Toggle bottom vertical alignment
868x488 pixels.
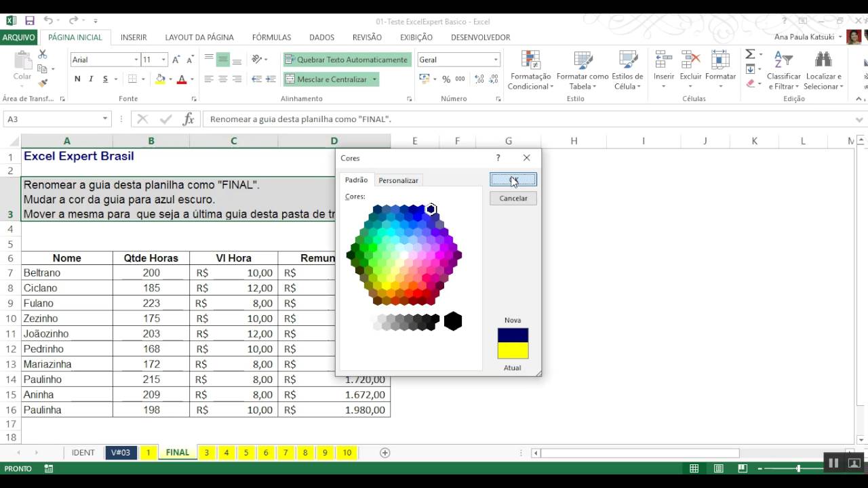(x=237, y=60)
